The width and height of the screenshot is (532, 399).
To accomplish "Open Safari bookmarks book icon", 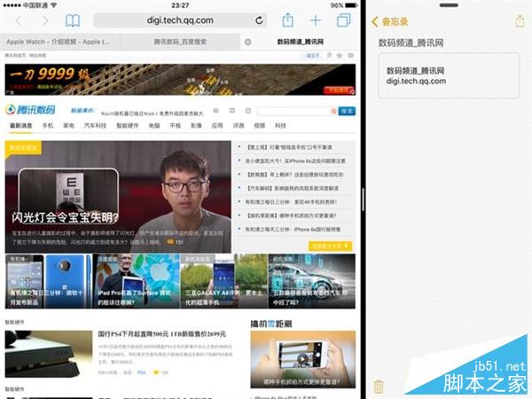I will point(73,20).
